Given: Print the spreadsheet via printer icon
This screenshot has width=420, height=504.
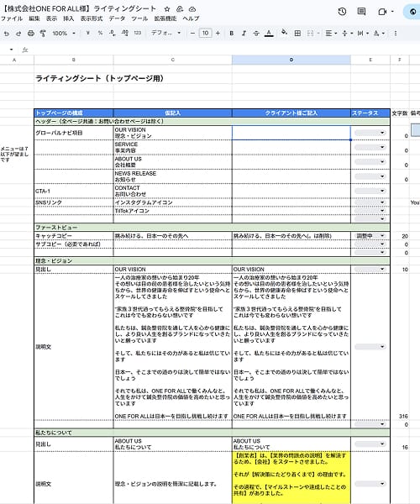Looking at the screenshot, I should click(31, 33).
